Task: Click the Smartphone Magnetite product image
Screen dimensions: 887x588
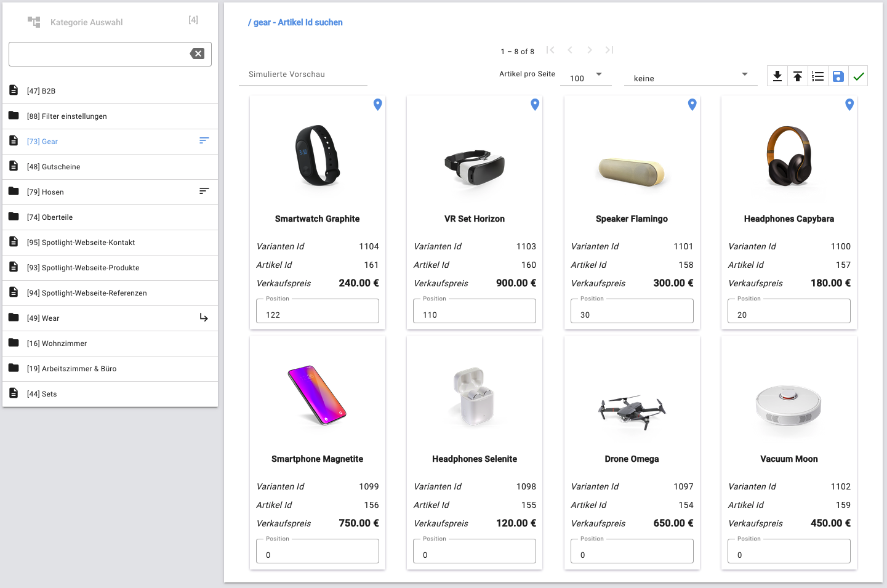Action: (317, 395)
